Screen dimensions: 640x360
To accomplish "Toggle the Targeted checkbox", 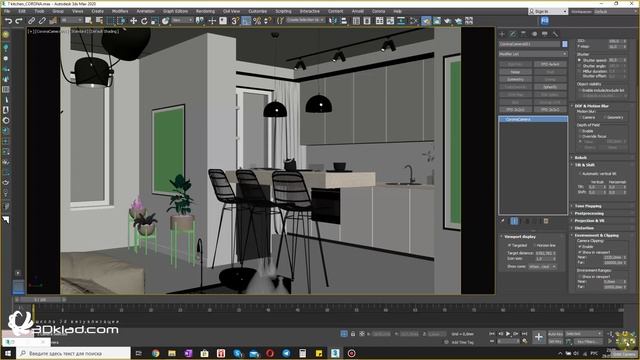I will tap(509, 245).
